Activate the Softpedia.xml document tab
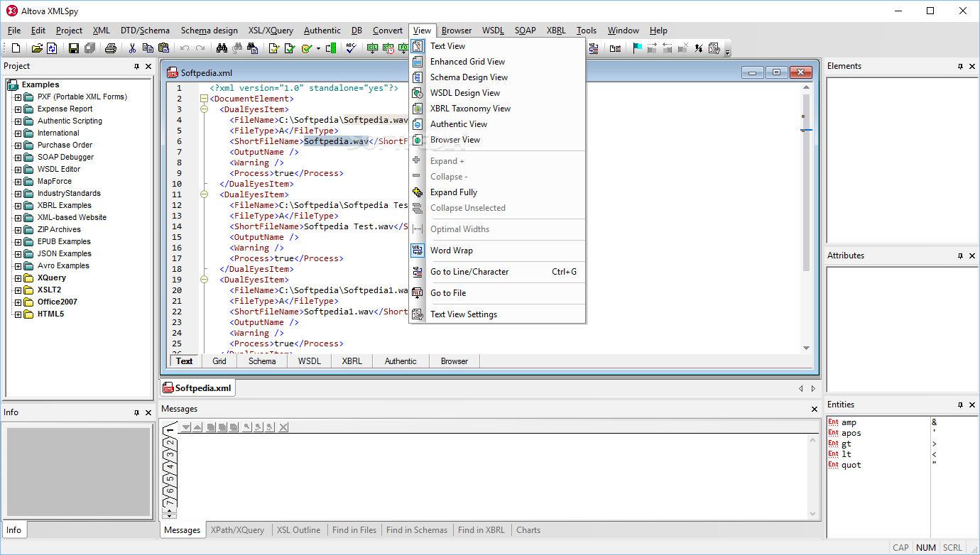This screenshot has width=980, height=555. pyautogui.click(x=197, y=388)
